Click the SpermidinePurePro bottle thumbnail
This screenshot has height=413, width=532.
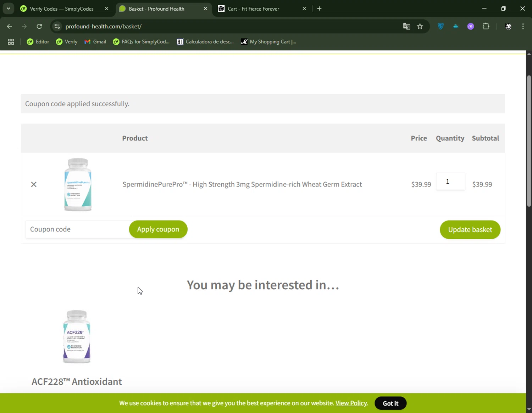tap(78, 184)
